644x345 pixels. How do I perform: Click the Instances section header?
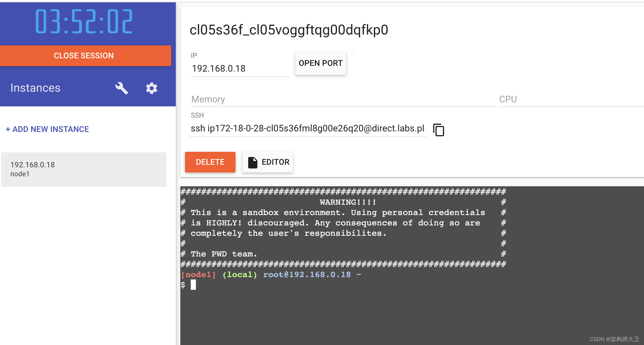coord(35,88)
